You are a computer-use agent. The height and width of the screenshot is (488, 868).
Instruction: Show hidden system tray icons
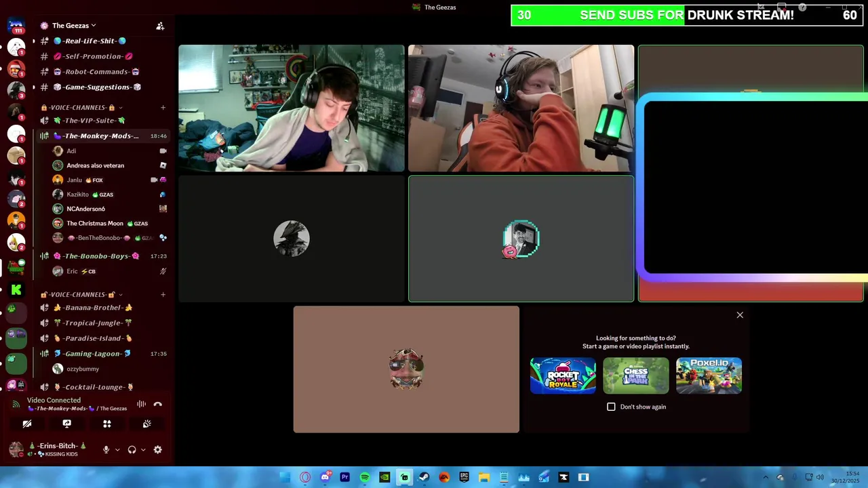point(766,477)
